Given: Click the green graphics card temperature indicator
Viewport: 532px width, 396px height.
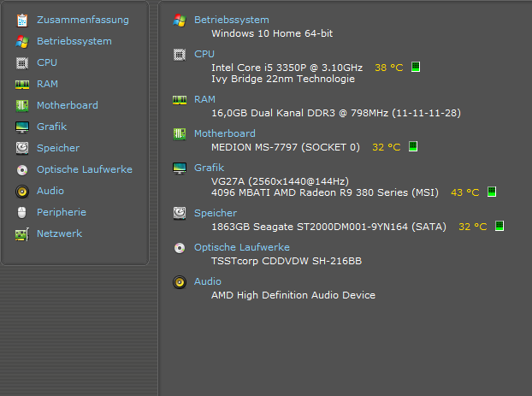Looking at the screenshot, I should [492, 192].
